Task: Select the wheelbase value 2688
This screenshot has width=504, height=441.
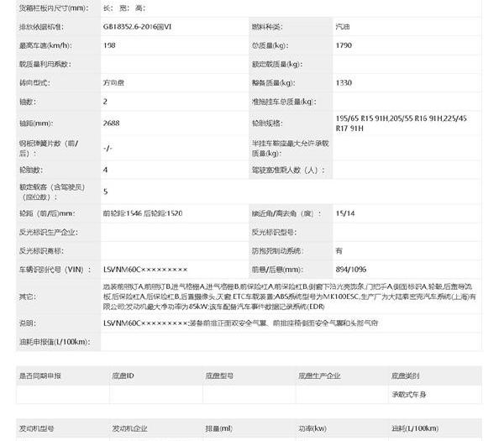Action: tap(111, 123)
